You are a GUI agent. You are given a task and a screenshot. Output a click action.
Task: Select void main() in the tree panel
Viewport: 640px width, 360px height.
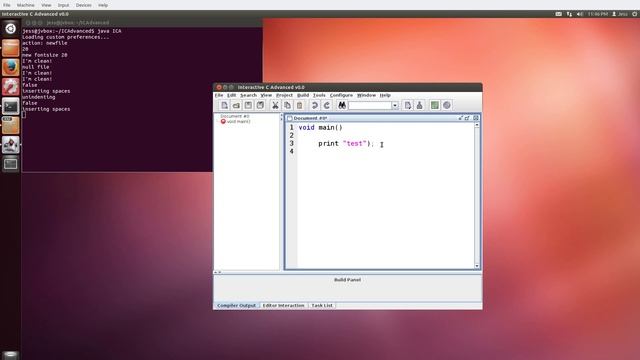click(239, 121)
